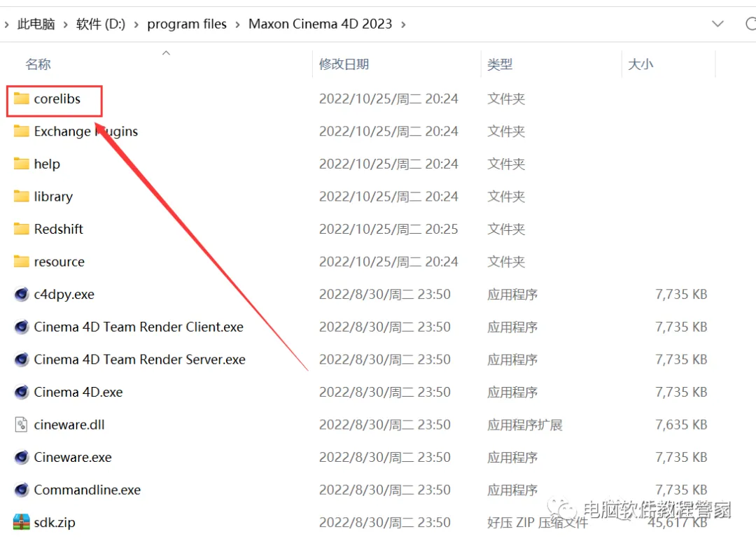
Task: Select Cinema 4D Team Render Server.exe name
Action: (140, 360)
